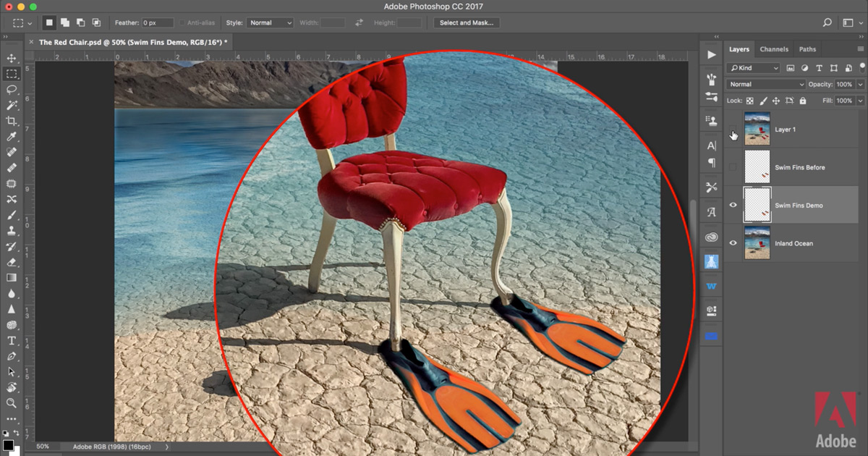Open the Opacity slider dropdown arrow
The width and height of the screenshot is (868, 456).
click(860, 84)
